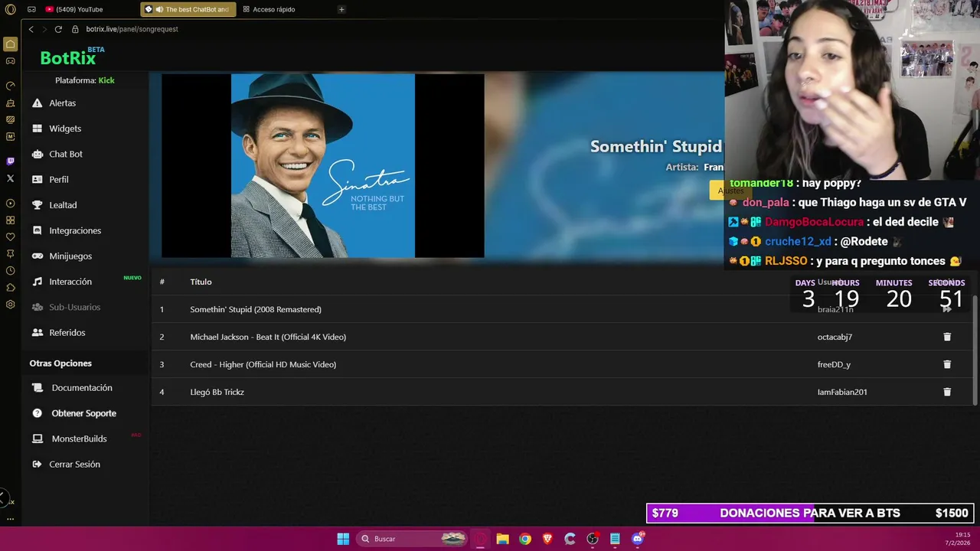980x551 pixels.
Task: Delete Llegó Bb Trickz request
Action: (947, 392)
